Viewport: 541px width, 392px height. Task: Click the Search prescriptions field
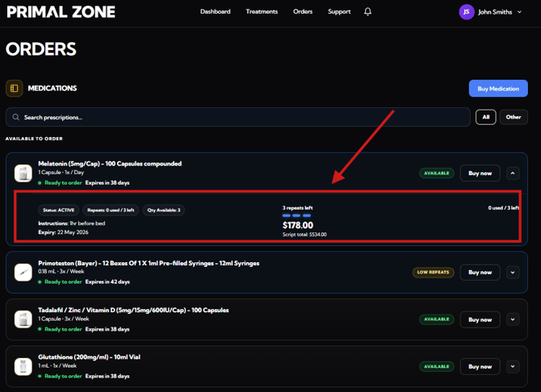click(x=242, y=117)
